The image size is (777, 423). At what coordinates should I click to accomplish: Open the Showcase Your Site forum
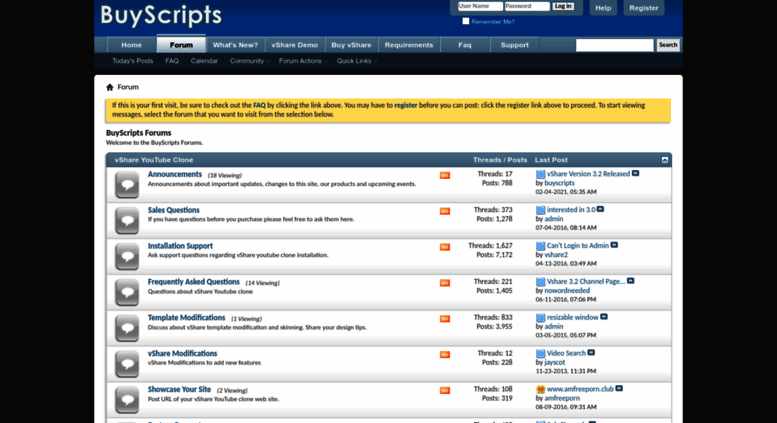pyautogui.click(x=179, y=389)
